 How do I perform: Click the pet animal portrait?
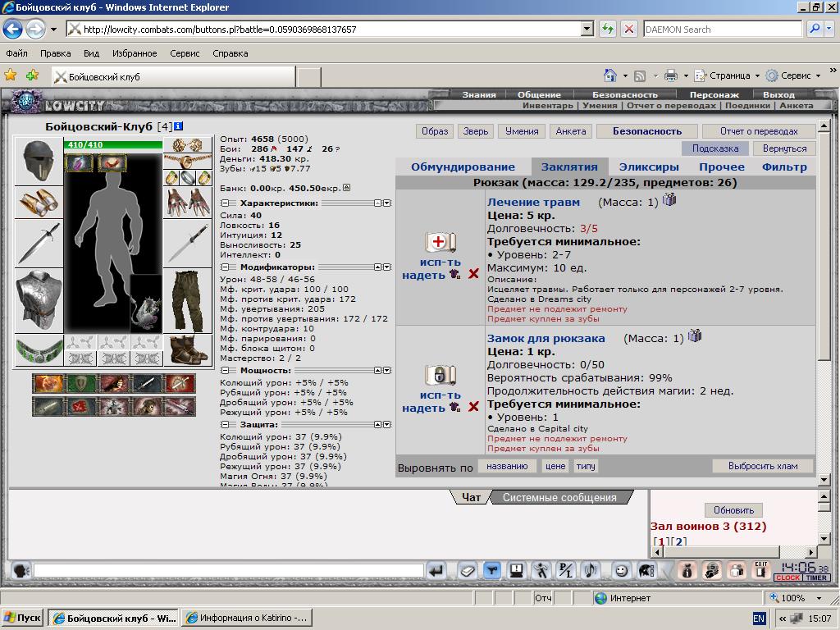[146, 304]
